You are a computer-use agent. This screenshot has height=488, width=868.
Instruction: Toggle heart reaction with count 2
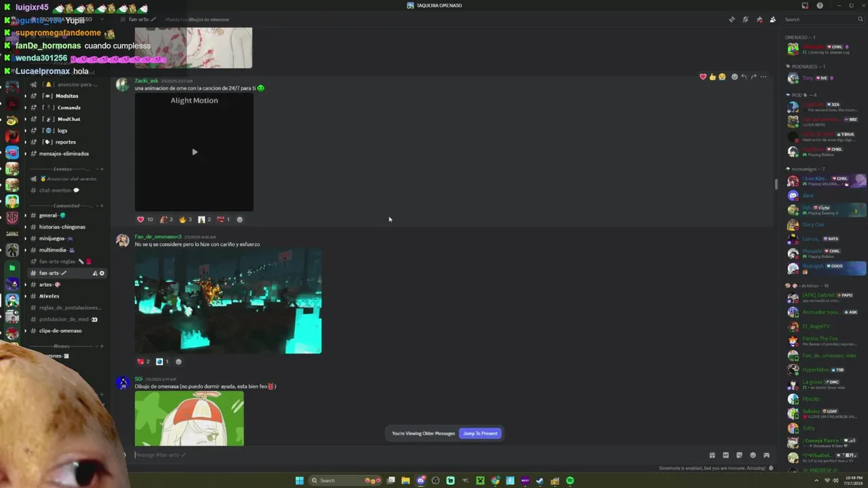pyautogui.click(x=144, y=361)
